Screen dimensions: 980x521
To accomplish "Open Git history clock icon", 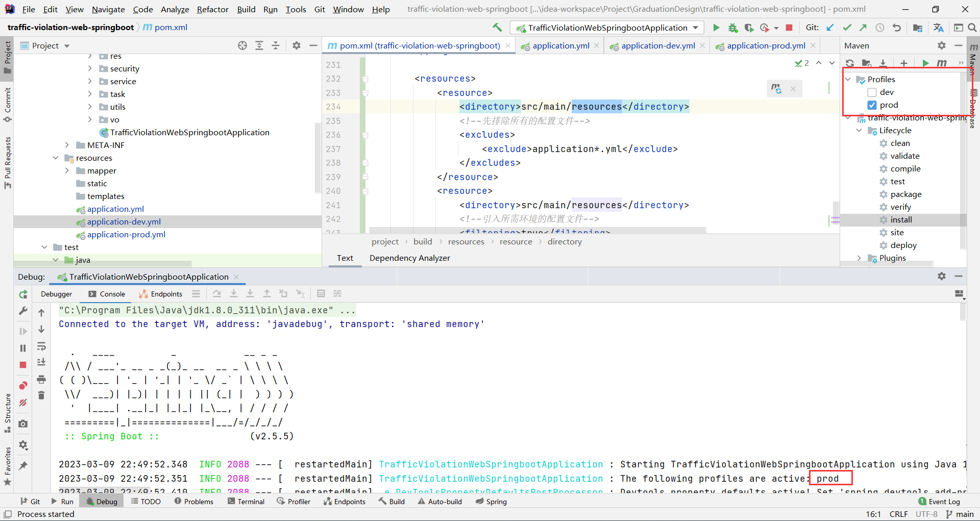I will (880, 28).
